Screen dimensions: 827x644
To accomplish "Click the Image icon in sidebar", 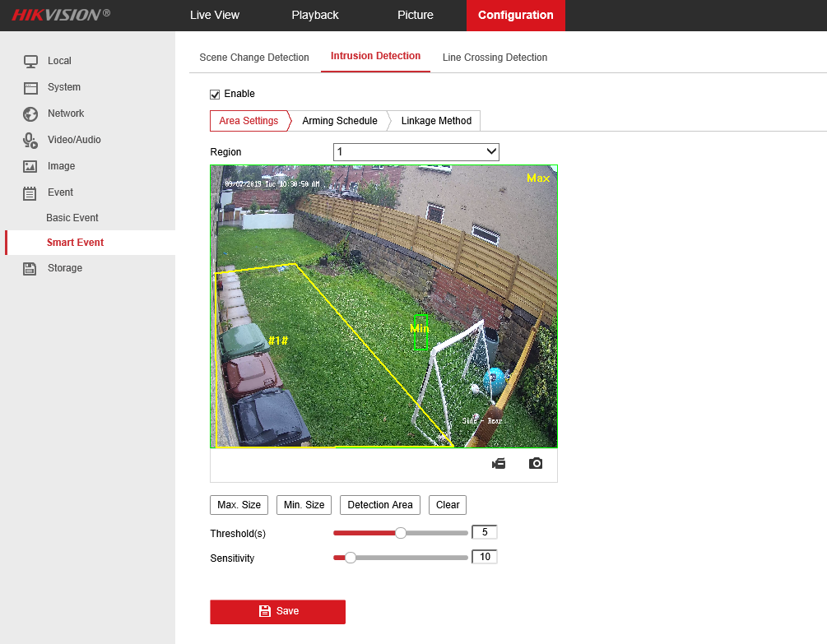I will click(30, 166).
